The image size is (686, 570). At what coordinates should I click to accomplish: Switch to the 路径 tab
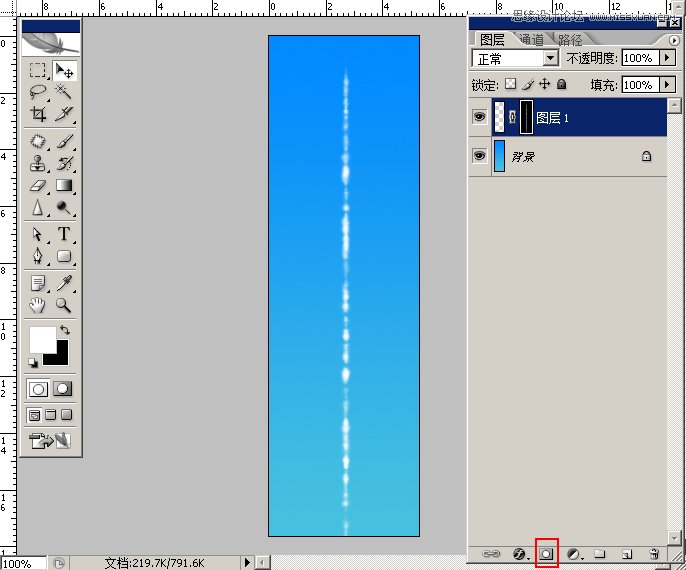(x=570, y=40)
